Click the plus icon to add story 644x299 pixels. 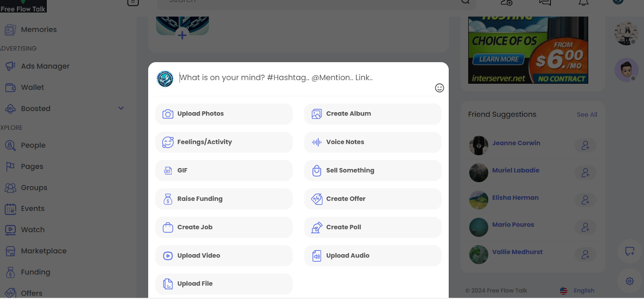pyautogui.click(x=182, y=35)
